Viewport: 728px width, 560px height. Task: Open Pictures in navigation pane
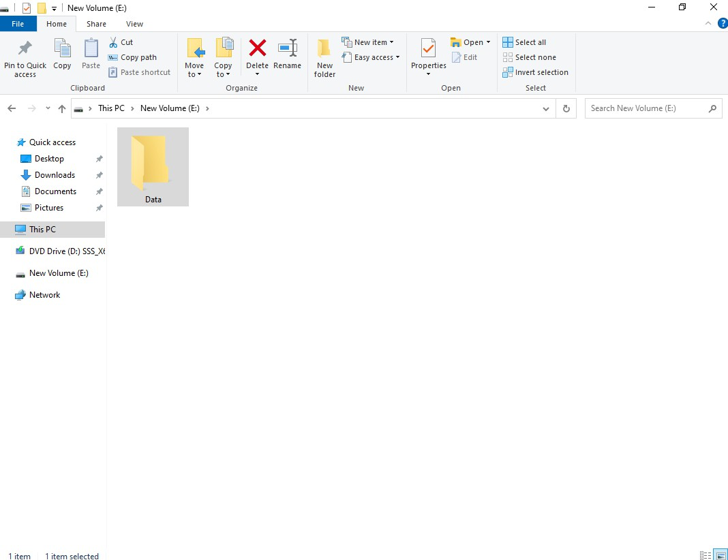click(49, 207)
